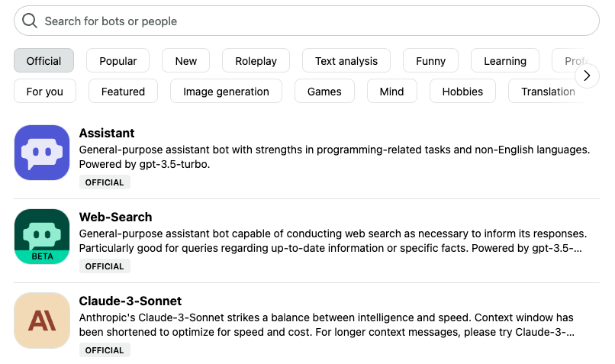Choose the Roleplay category chip

pyautogui.click(x=256, y=61)
